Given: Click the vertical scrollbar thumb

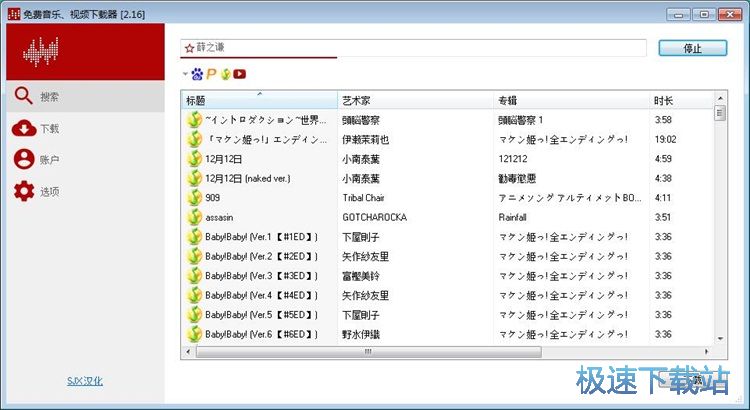Looking at the screenshot, I should click(720, 113).
